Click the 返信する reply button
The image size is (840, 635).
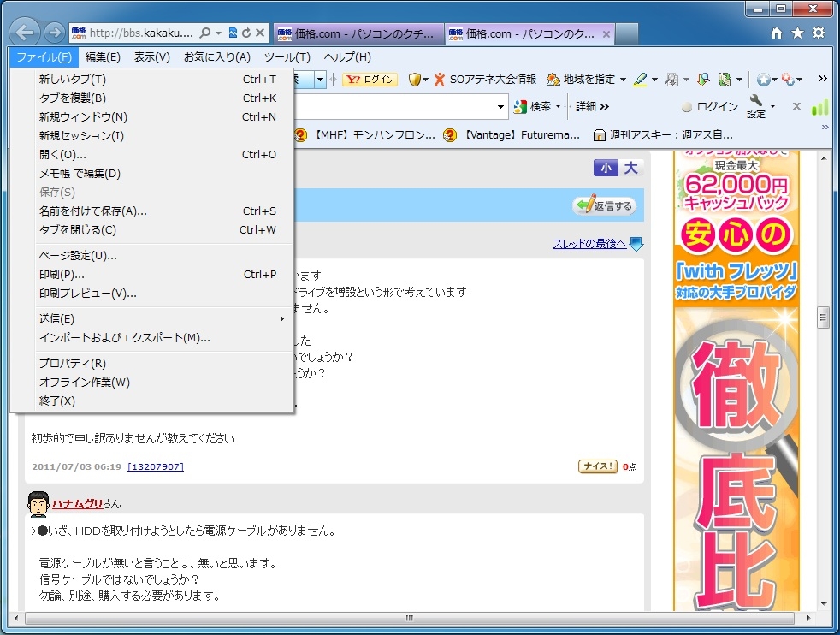[604, 205]
